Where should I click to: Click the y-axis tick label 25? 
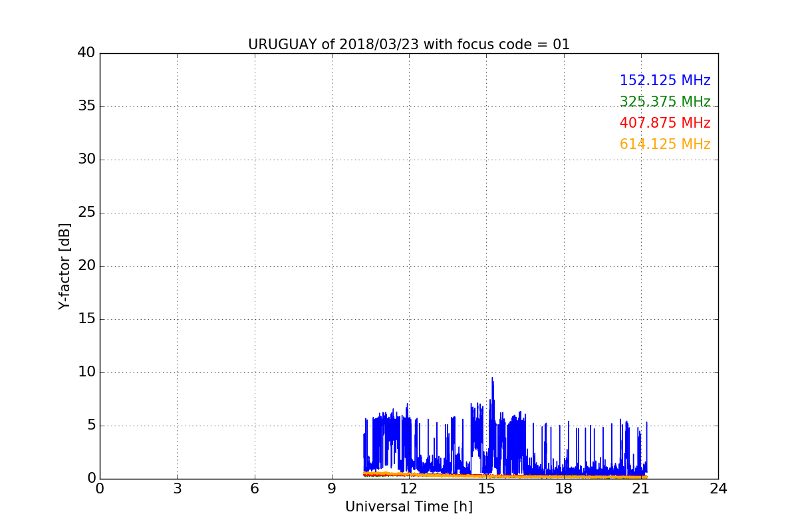[x=86, y=213]
